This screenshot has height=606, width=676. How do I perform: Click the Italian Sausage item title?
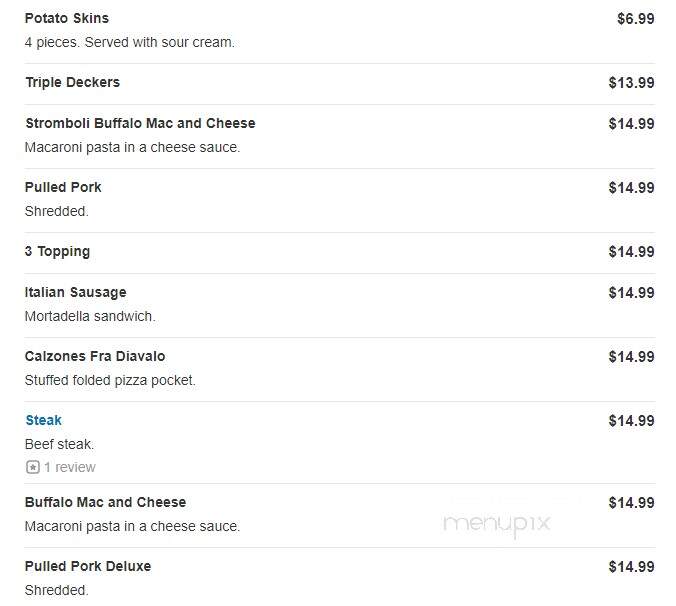click(76, 292)
